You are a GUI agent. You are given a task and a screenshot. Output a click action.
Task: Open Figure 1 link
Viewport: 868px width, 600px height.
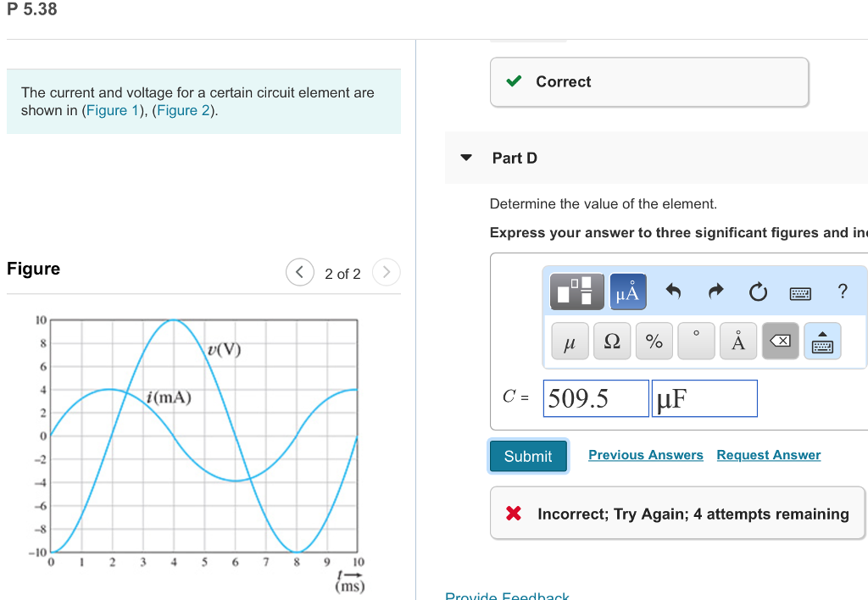113,110
